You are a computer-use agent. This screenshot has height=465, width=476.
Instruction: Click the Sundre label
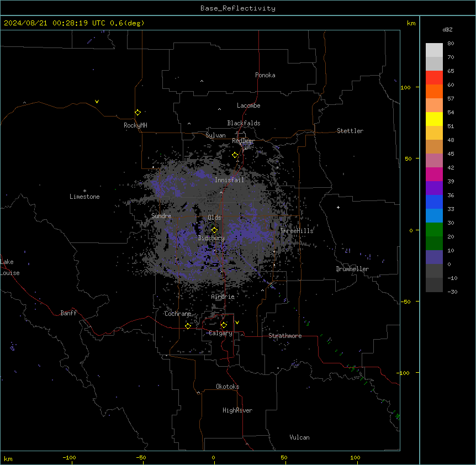coord(161,216)
